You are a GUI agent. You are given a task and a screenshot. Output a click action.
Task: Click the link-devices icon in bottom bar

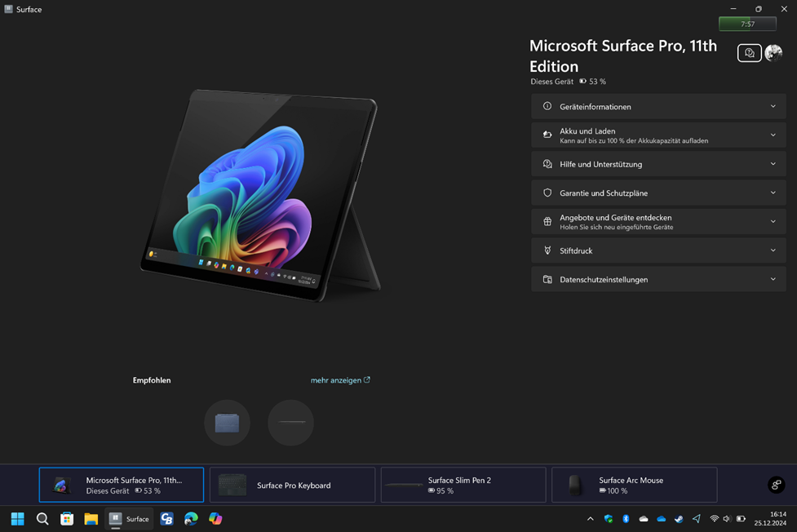[x=776, y=485]
